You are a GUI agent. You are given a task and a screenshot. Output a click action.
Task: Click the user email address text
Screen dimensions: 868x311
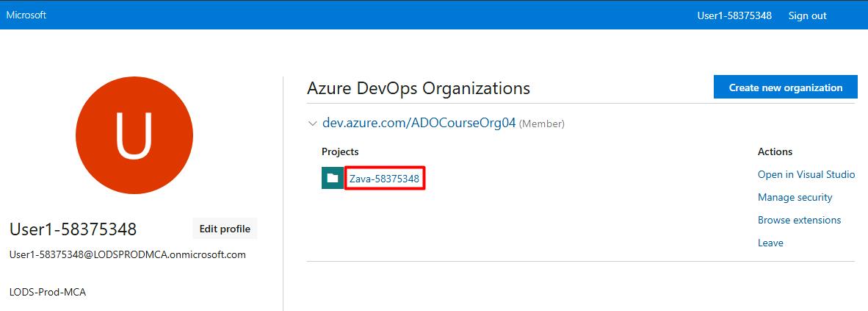(127, 255)
